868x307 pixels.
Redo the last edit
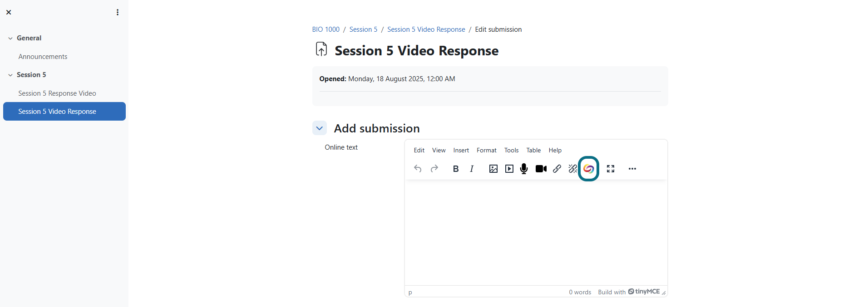tap(434, 169)
